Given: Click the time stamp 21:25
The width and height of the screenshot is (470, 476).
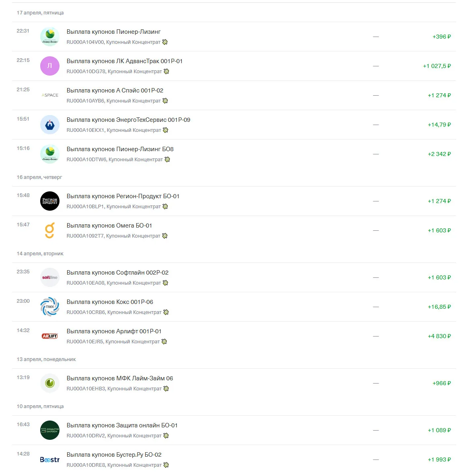Looking at the screenshot, I should coord(23,90).
